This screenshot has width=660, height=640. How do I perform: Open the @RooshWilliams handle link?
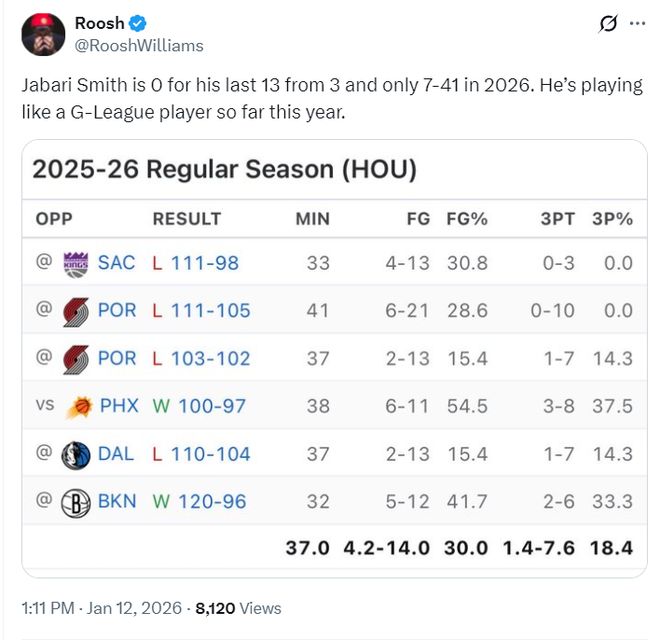[x=139, y=46]
